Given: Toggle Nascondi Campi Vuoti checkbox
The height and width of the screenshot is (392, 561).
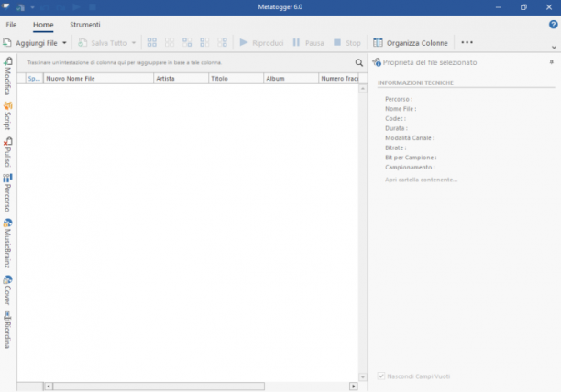Looking at the screenshot, I should pyautogui.click(x=381, y=376).
